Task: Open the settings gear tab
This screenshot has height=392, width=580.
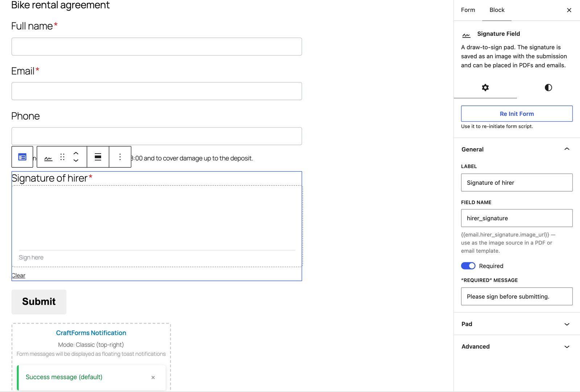Action: [x=485, y=87]
